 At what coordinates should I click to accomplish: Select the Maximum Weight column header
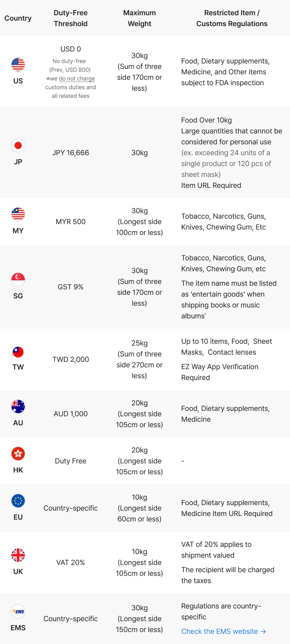pos(140,18)
